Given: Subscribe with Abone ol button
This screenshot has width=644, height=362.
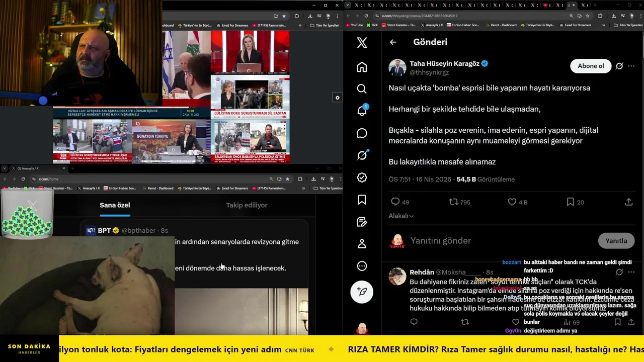Looking at the screenshot, I should tap(591, 66).
